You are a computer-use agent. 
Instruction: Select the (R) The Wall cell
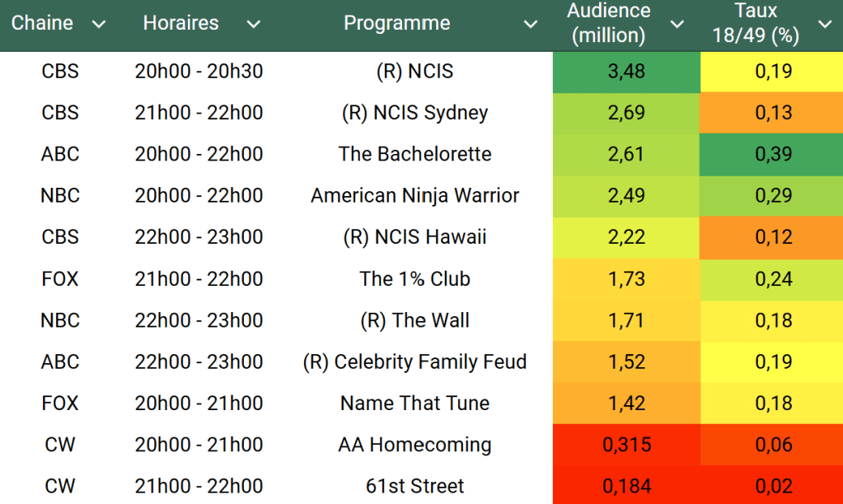(x=414, y=320)
